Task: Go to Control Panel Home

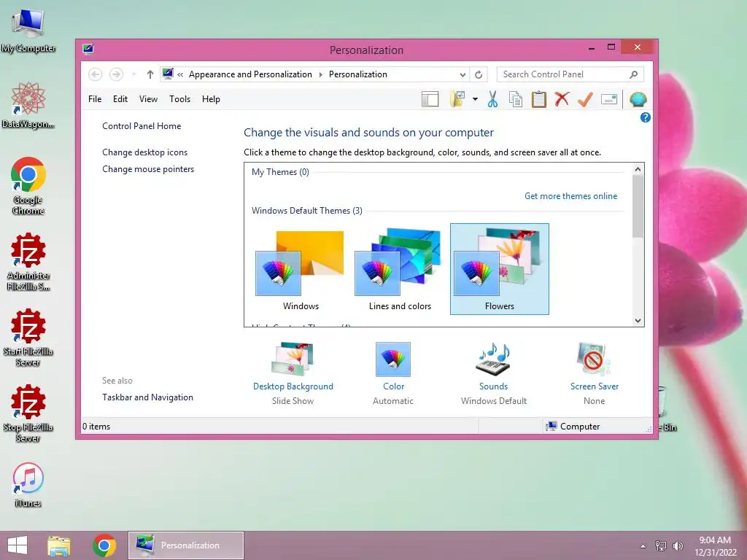Action: pyautogui.click(x=142, y=126)
